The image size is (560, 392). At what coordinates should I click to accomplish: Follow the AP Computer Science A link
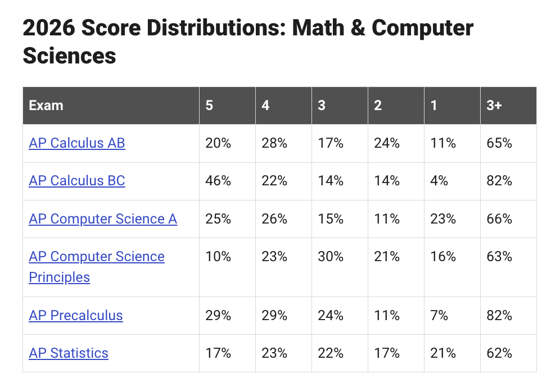[x=103, y=219]
